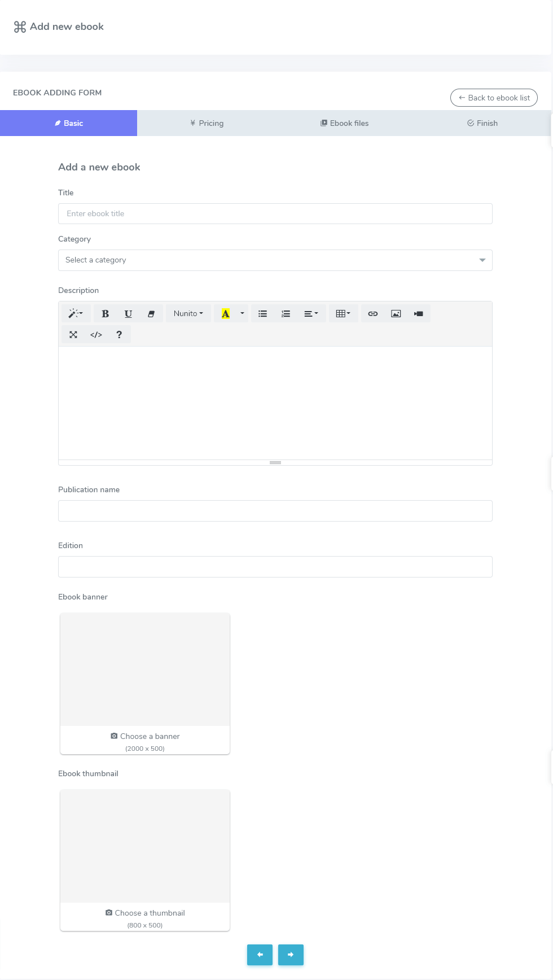
Task: Open the Nunito font family dropdown
Action: pos(188,314)
